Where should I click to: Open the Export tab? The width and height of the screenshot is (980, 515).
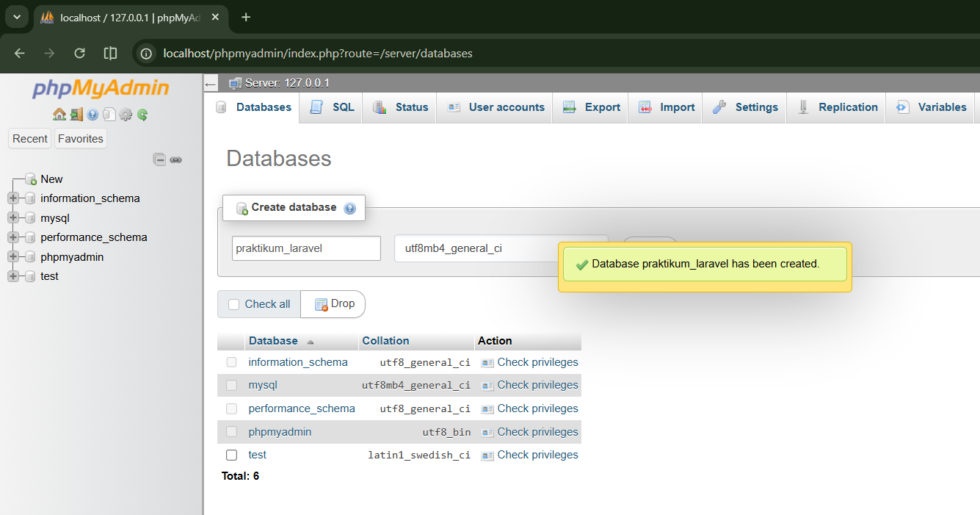(592, 107)
